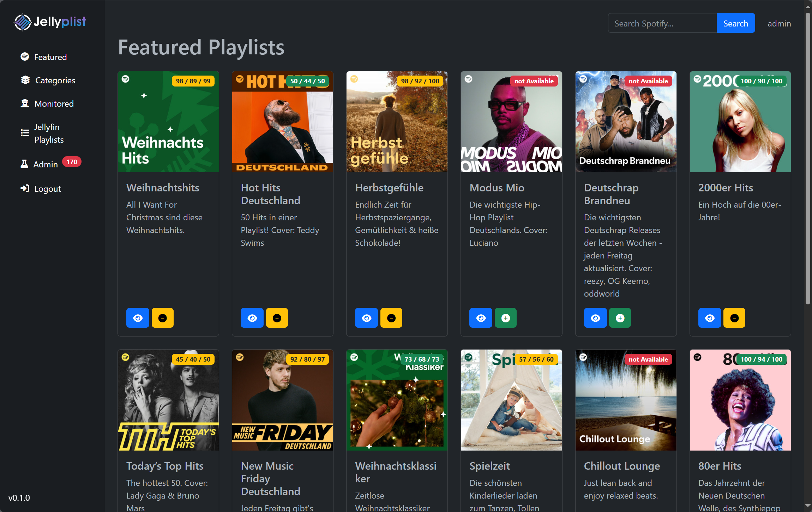Open the Monitored playlists section
Screen dimensions: 812x512
click(54, 103)
